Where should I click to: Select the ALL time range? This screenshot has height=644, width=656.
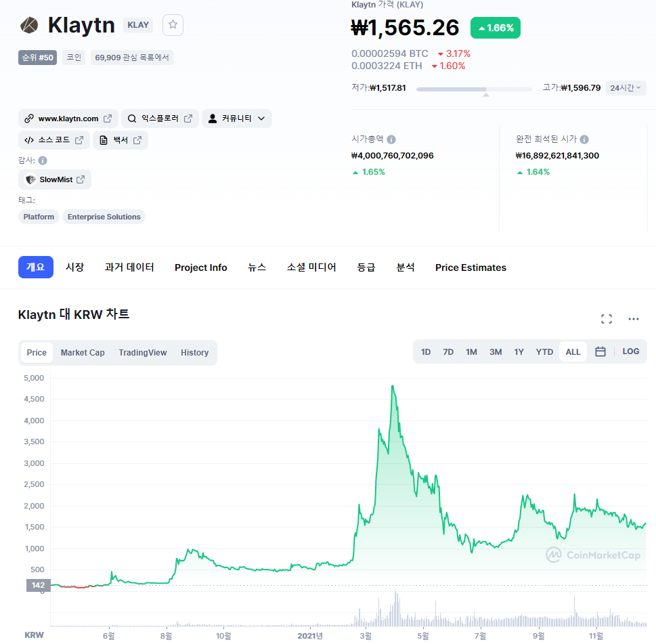(573, 352)
